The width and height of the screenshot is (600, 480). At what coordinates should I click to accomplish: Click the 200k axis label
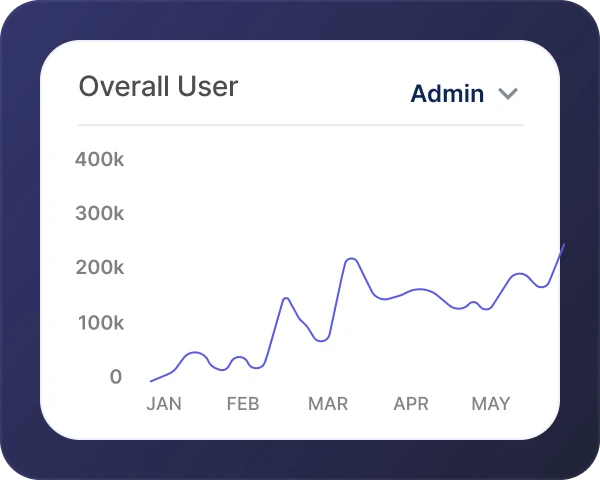100,268
